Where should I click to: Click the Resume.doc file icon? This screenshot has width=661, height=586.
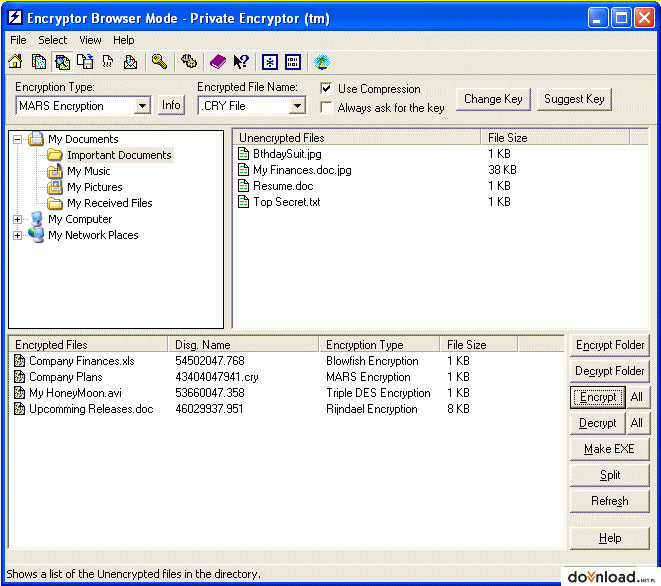click(243, 186)
